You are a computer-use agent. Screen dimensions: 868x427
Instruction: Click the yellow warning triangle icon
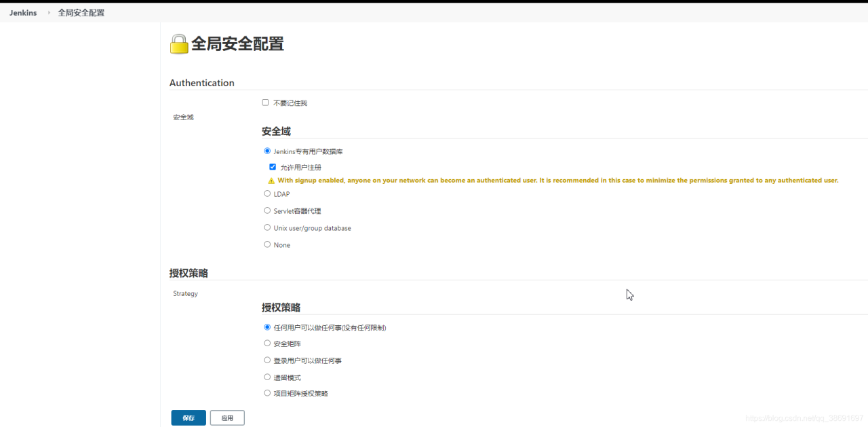pos(271,181)
